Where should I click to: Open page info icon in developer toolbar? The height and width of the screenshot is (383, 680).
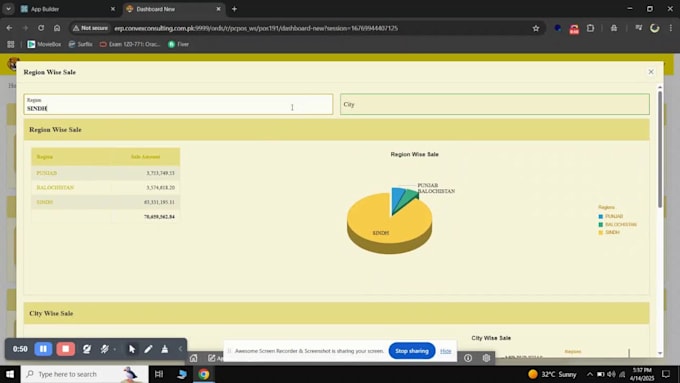click(468, 358)
